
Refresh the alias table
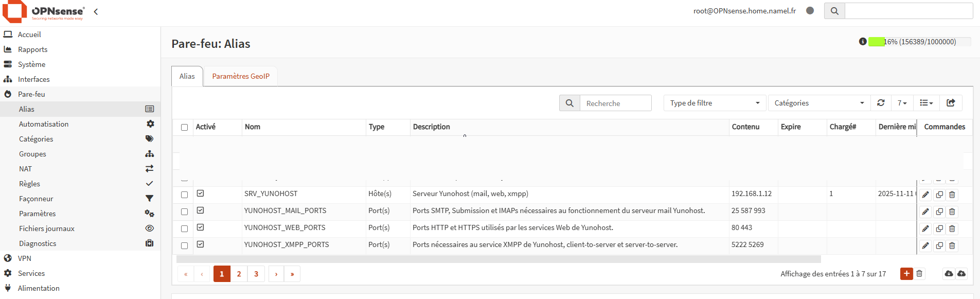[x=881, y=103]
